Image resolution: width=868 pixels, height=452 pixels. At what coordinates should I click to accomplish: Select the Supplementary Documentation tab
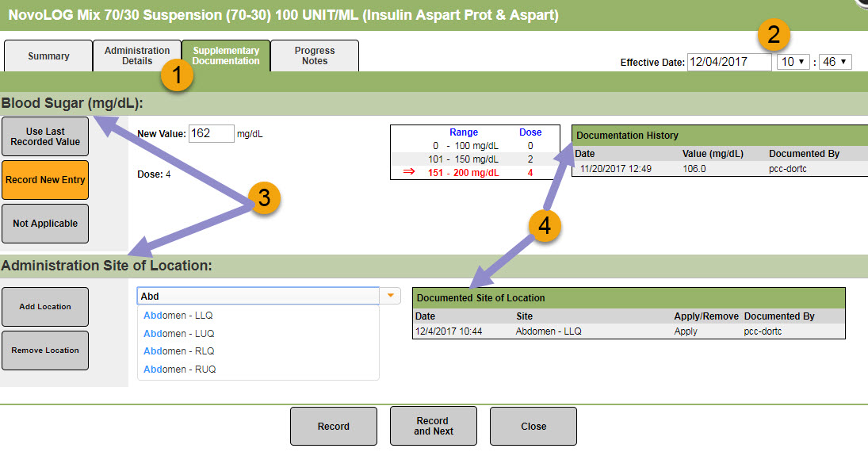pos(226,56)
